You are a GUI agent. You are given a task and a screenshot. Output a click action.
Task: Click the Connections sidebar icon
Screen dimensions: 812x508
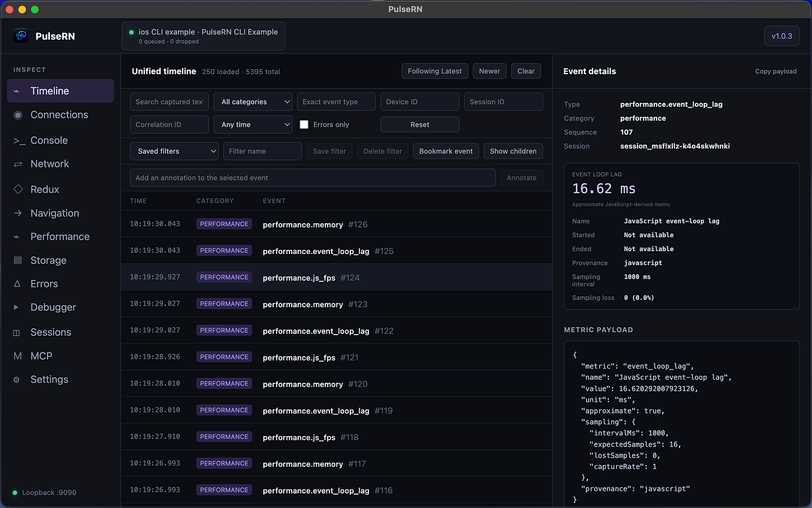click(x=18, y=115)
